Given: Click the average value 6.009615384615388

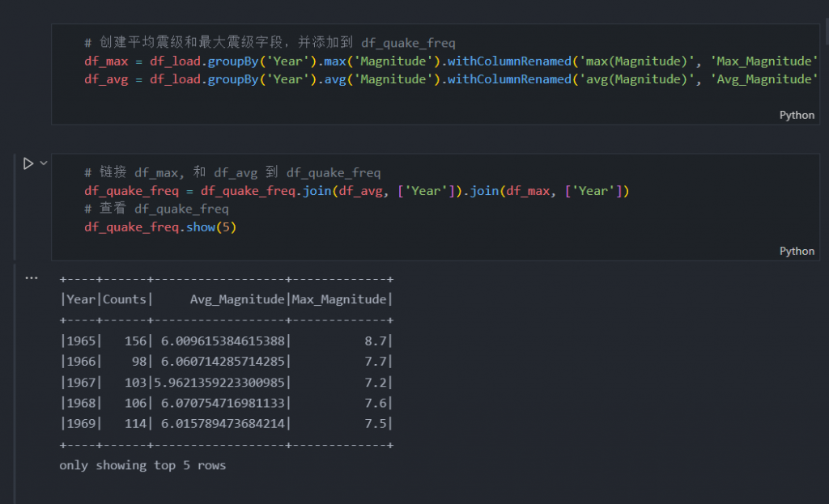Looking at the screenshot, I should point(223,341).
